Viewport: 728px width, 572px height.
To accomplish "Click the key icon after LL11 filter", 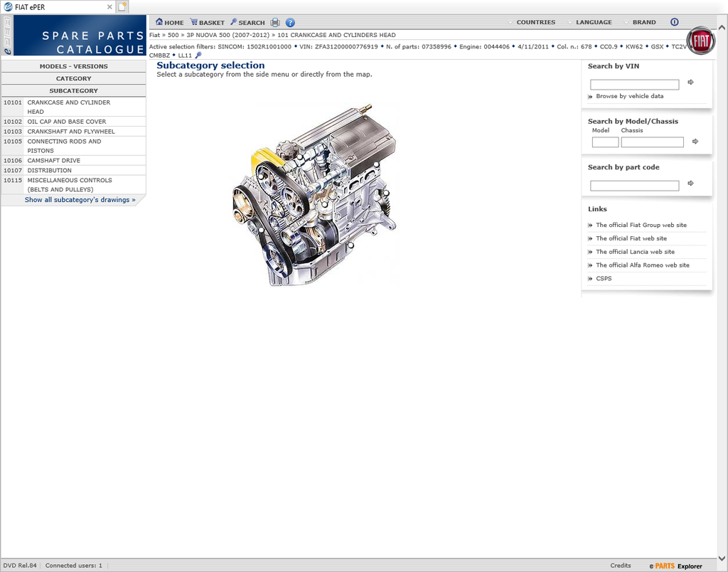I will pyautogui.click(x=198, y=55).
